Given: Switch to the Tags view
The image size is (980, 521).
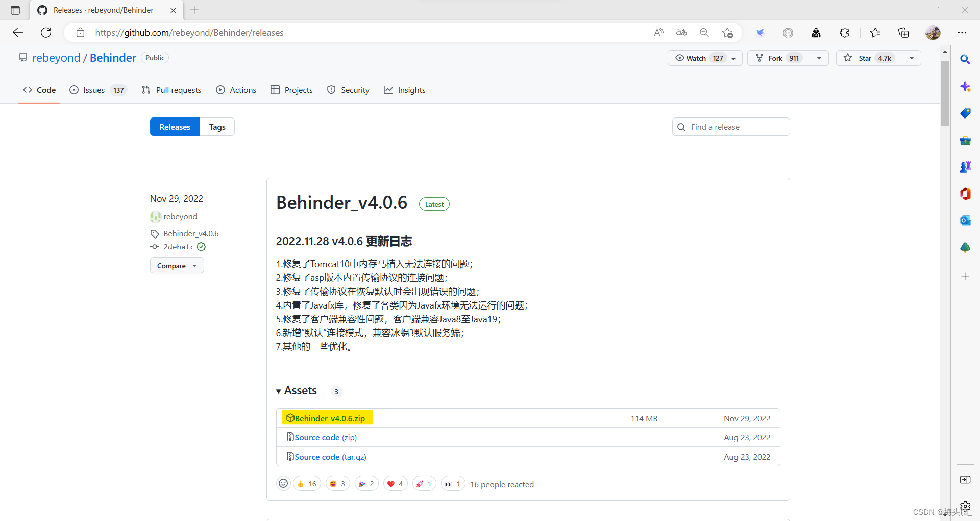Looking at the screenshot, I should [x=217, y=127].
